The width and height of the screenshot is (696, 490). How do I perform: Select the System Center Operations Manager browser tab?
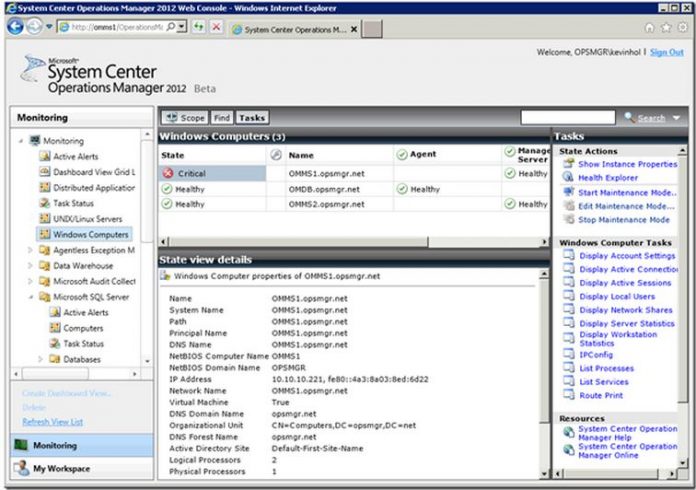[x=292, y=28]
